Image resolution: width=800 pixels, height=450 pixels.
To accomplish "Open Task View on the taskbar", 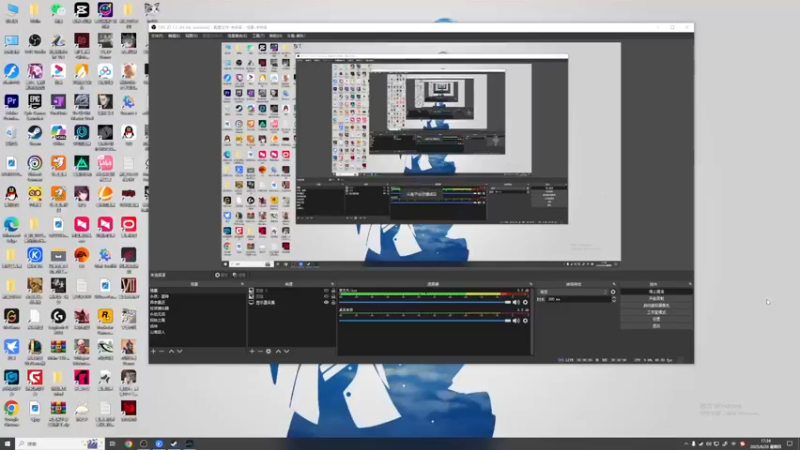I will pos(112,444).
